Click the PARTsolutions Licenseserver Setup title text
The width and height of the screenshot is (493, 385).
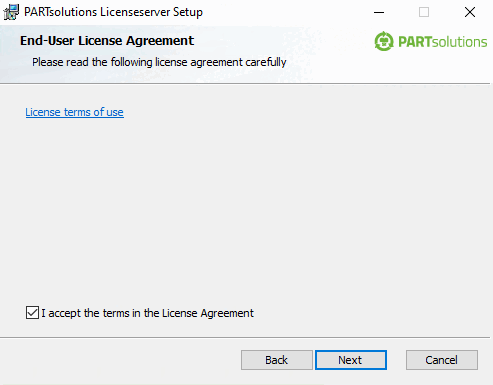[x=113, y=12]
